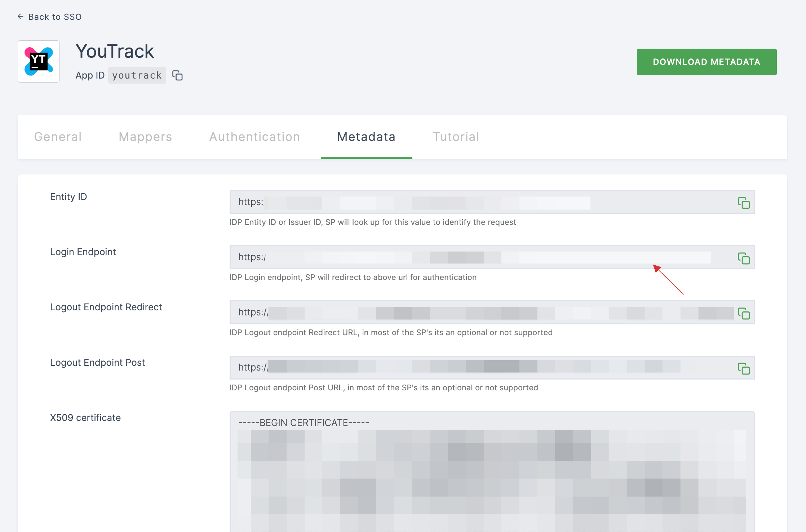Copy the Entity ID value
Image resolution: width=806 pixels, height=532 pixels.
point(744,203)
